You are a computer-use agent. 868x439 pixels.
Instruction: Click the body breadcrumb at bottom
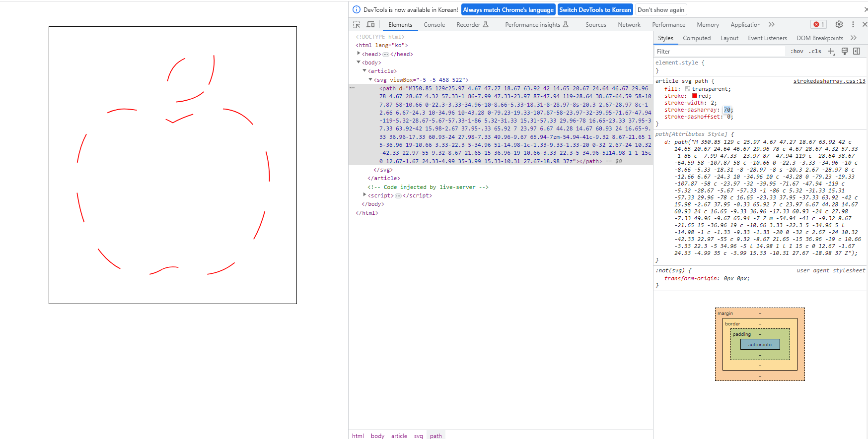coord(377,436)
